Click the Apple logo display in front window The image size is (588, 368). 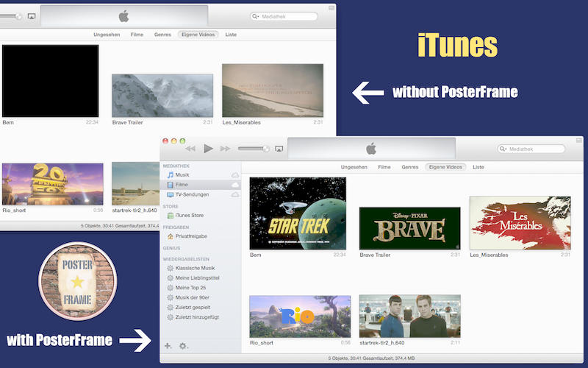(x=371, y=149)
